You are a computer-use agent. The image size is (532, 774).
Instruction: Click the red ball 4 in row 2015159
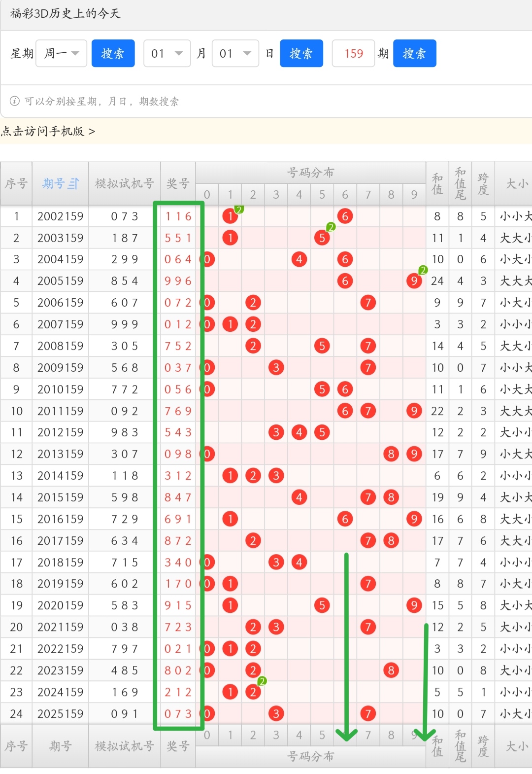299,497
